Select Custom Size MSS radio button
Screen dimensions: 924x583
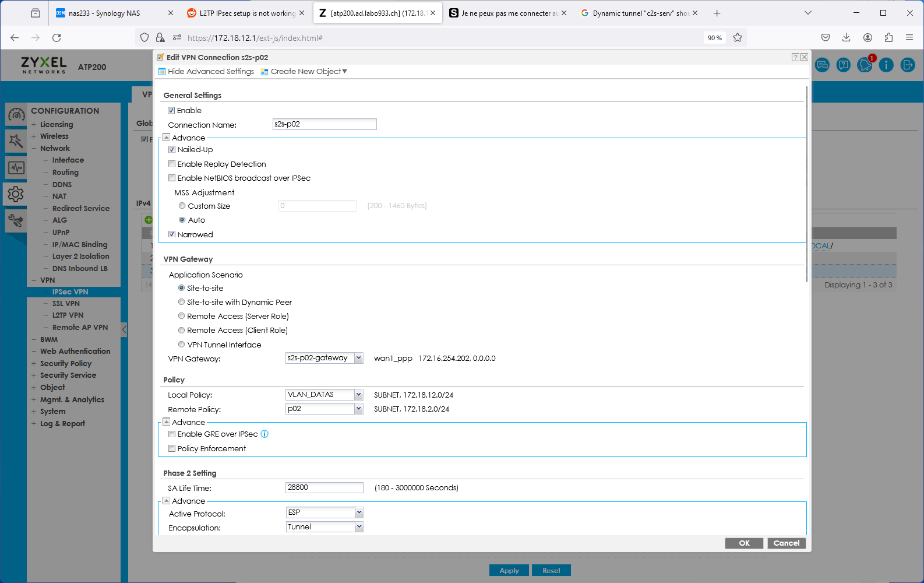[182, 206]
